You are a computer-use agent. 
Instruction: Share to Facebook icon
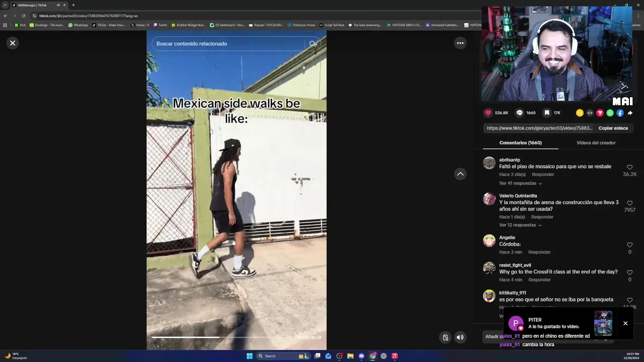(x=620, y=113)
